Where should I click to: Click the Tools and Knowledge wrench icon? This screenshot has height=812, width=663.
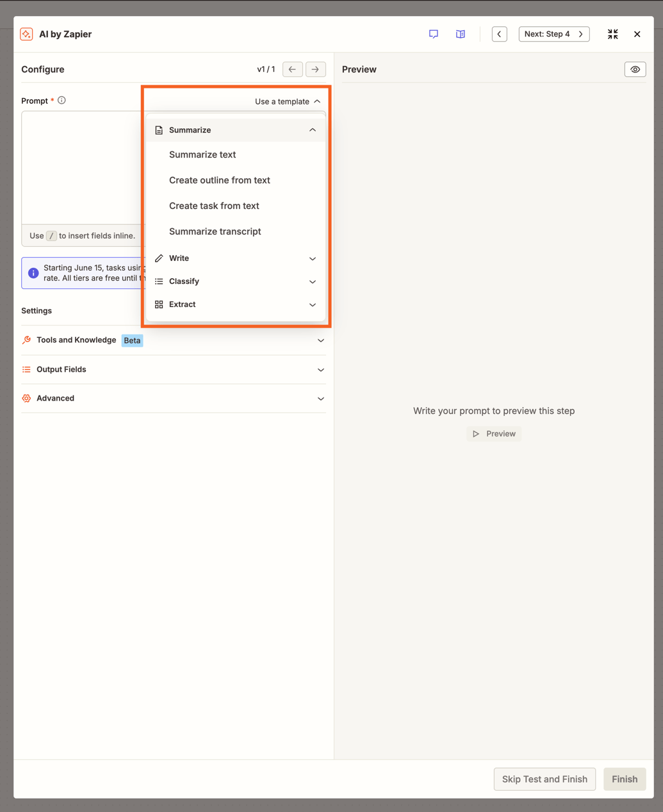click(x=26, y=340)
